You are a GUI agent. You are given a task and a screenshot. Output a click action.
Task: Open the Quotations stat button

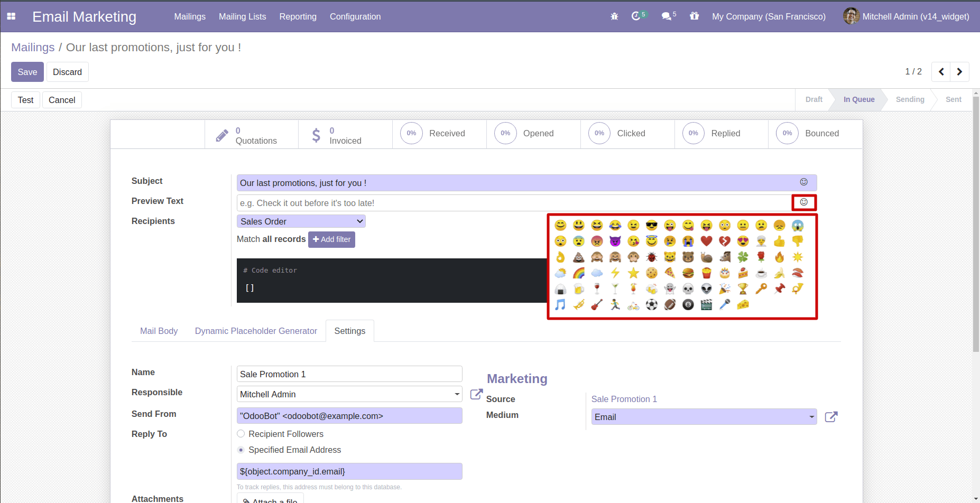tap(252, 135)
